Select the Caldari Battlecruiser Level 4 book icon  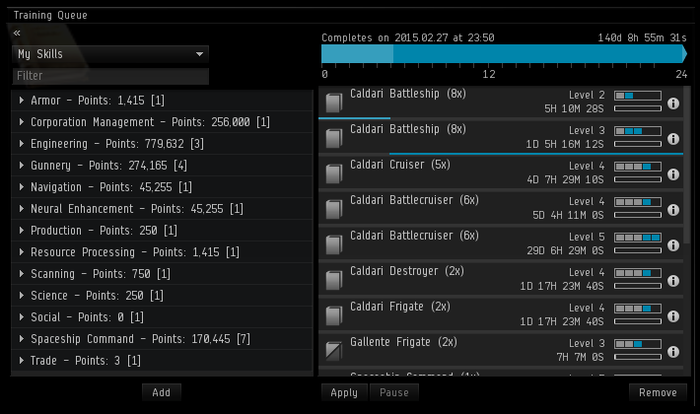coord(334,209)
